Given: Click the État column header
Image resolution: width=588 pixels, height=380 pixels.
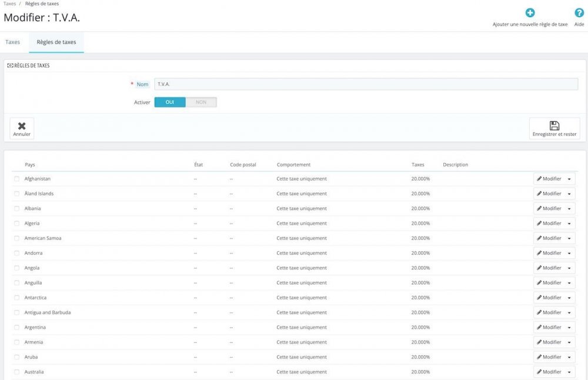Looking at the screenshot, I should pyautogui.click(x=198, y=165).
